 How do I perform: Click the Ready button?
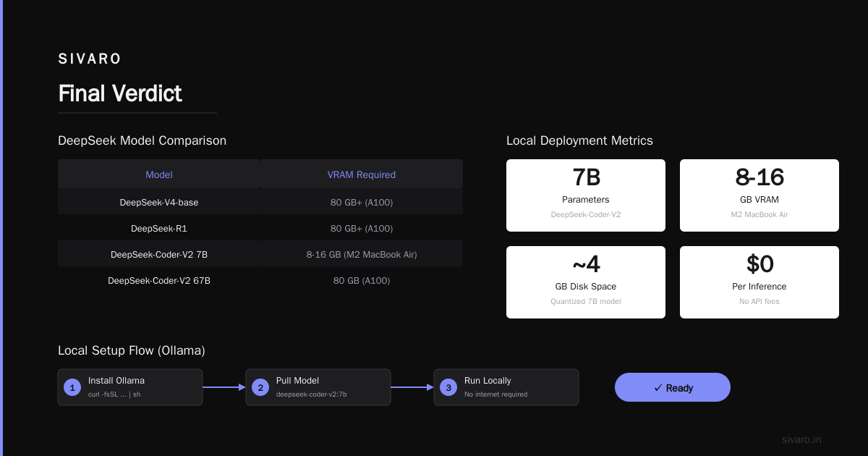click(673, 387)
